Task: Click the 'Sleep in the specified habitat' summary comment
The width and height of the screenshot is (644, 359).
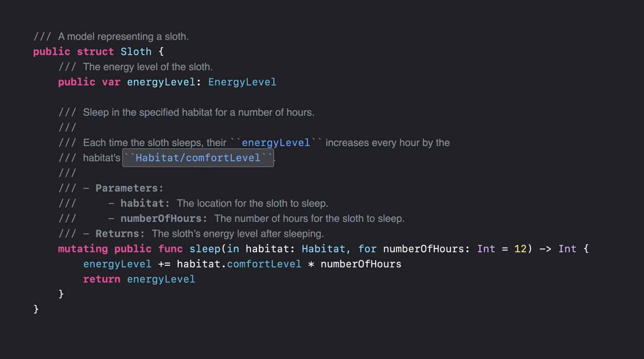Action: pyautogui.click(x=199, y=112)
